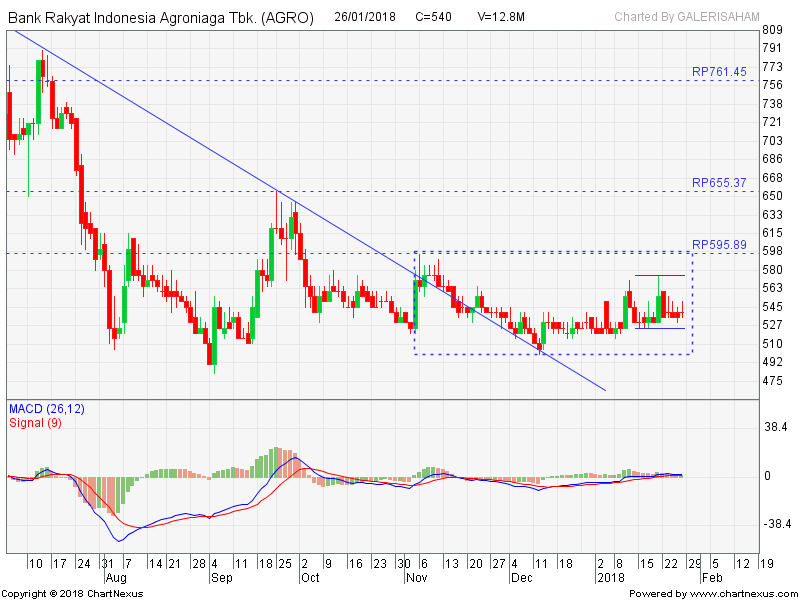Select the RP595.89 resistance level label

[719, 245]
